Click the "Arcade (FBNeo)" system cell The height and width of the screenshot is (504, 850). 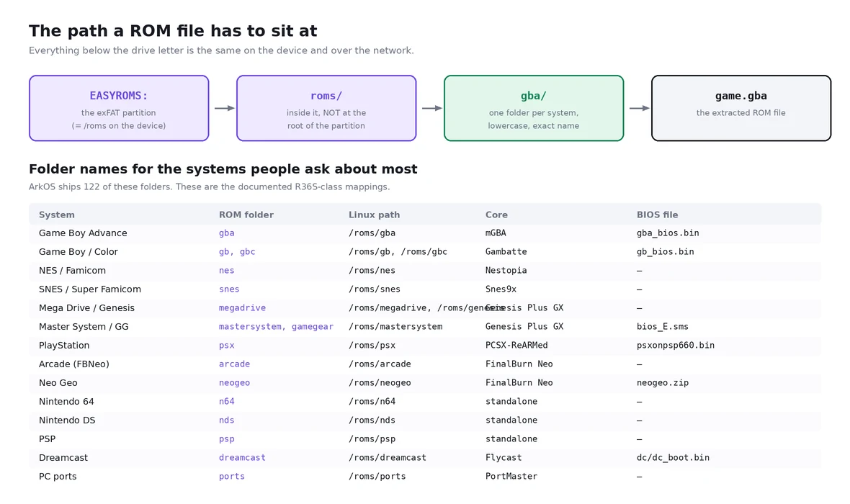(x=73, y=364)
